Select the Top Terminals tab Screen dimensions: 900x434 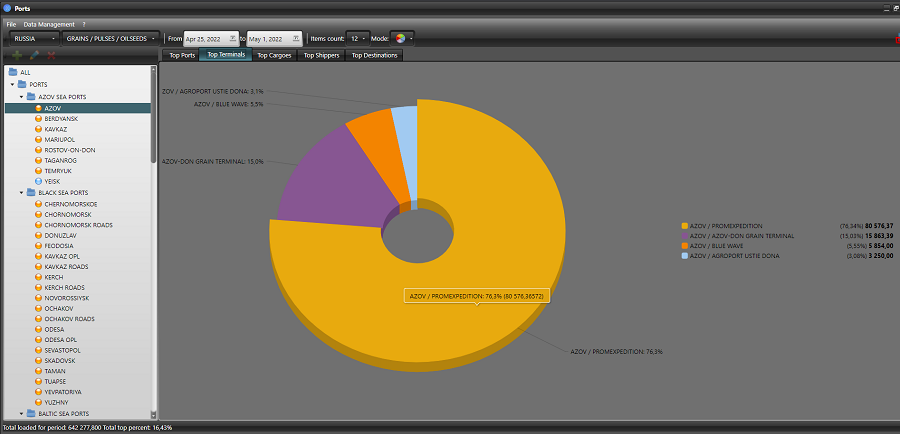click(226, 55)
